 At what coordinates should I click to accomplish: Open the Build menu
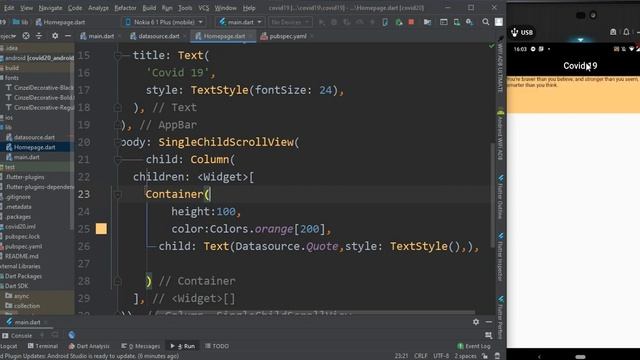pos(149,8)
